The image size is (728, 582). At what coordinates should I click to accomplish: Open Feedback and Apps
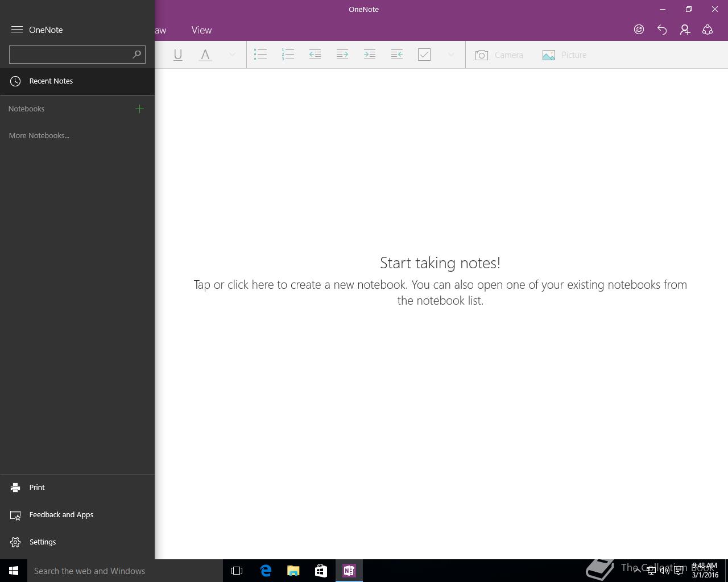click(x=77, y=514)
